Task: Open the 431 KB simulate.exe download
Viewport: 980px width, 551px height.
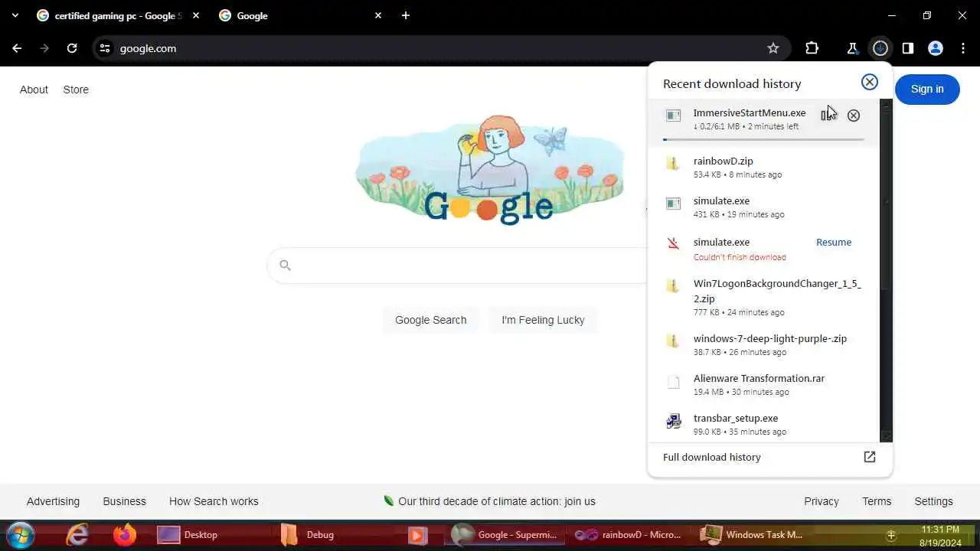Action: (x=763, y=207)
